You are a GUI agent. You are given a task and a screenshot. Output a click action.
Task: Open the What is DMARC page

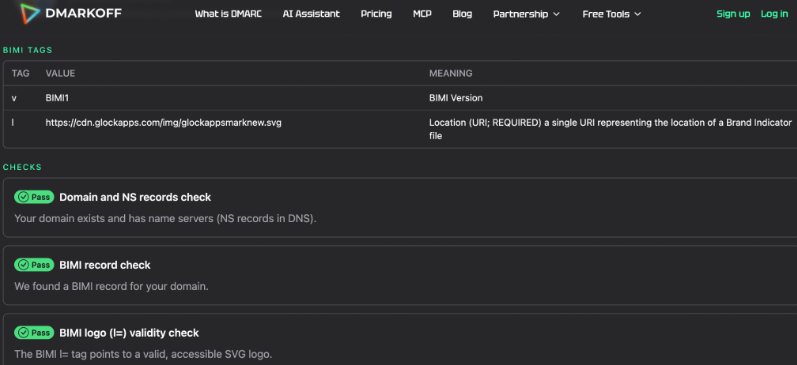228,14
